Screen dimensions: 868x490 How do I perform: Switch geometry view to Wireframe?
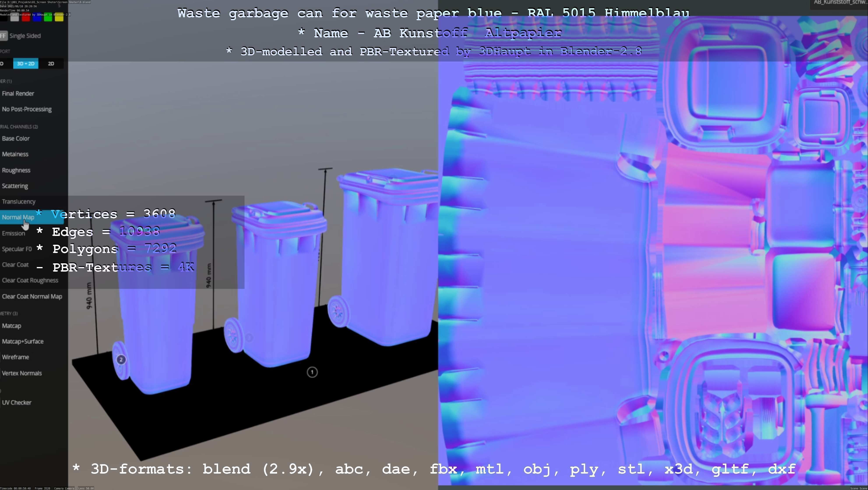coord(15,357)
